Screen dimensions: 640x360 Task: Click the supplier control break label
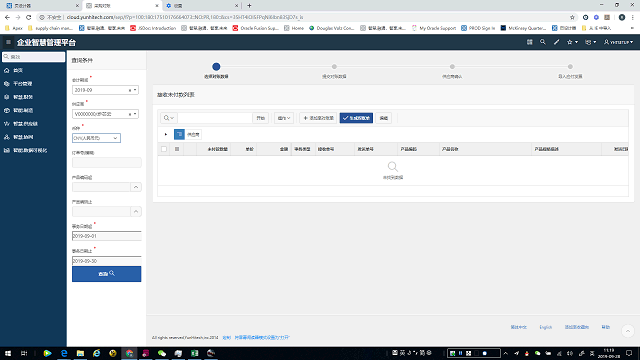click(x=193, y=134)
